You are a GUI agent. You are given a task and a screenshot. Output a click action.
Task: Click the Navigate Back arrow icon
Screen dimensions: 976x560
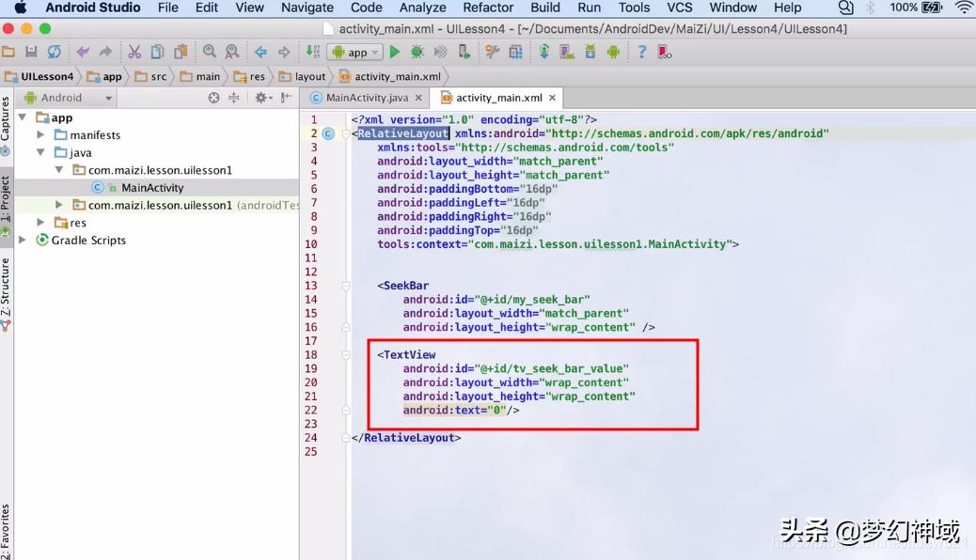coord(260,53)
